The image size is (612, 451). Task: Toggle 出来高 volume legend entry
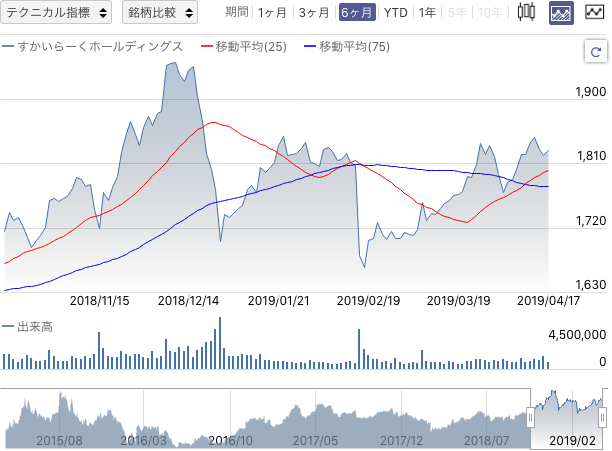point(27,327)
